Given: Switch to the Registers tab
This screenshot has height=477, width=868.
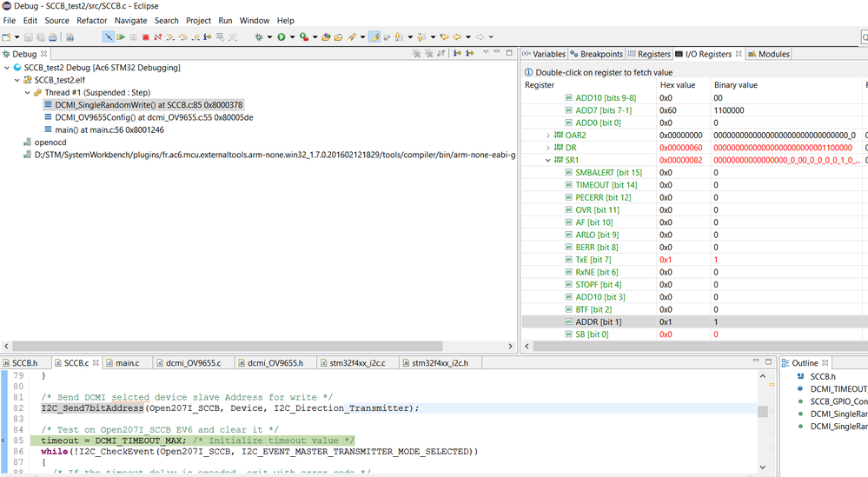Looking at the screenshot, I should coord(649,54).
